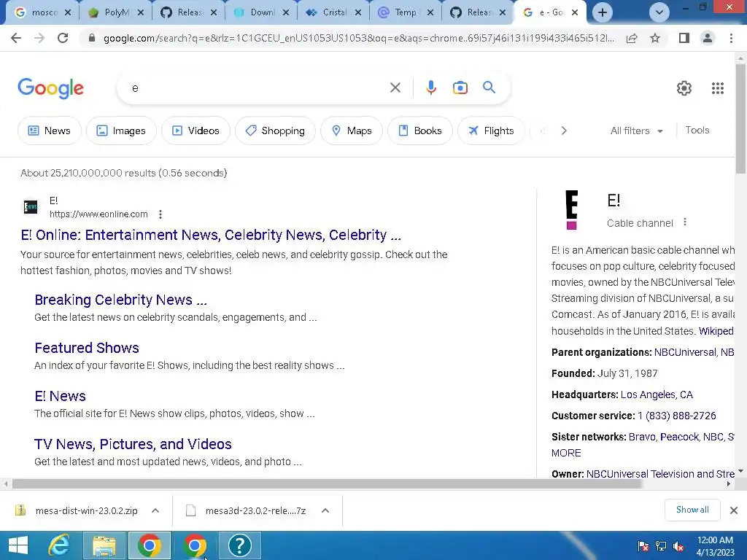Bookmark this page with the star icon
Viewport: 747px width, 560px height.
pos(655,38)
